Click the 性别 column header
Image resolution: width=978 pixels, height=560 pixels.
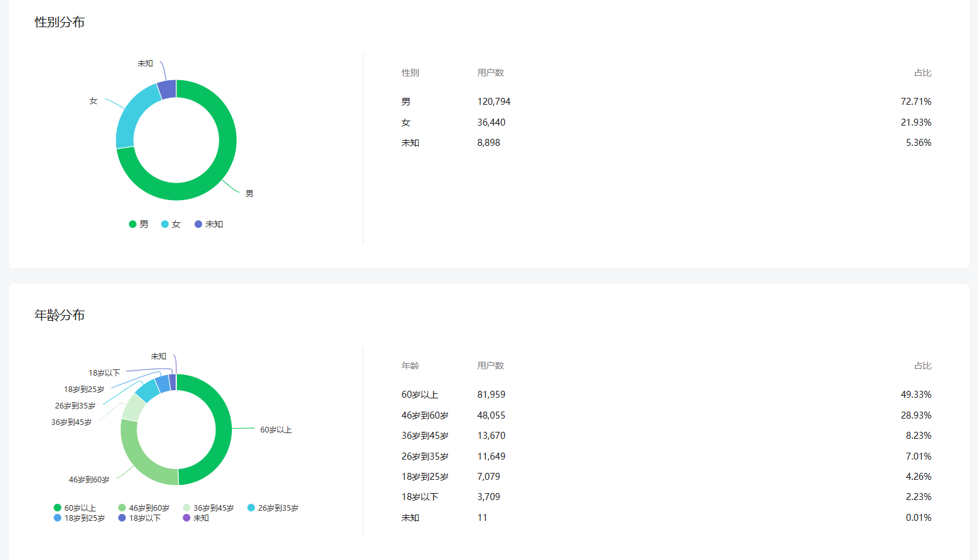(x=410, y=73)
